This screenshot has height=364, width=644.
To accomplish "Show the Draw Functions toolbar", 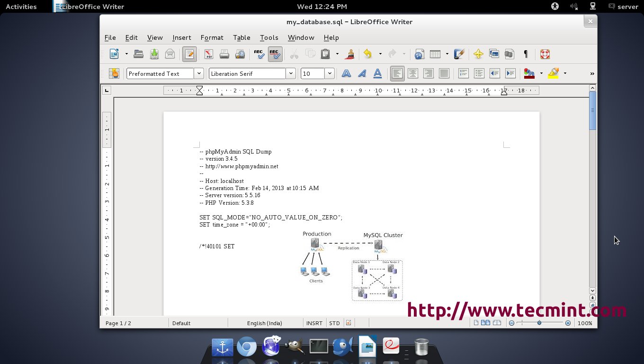I will coord(459,54).
